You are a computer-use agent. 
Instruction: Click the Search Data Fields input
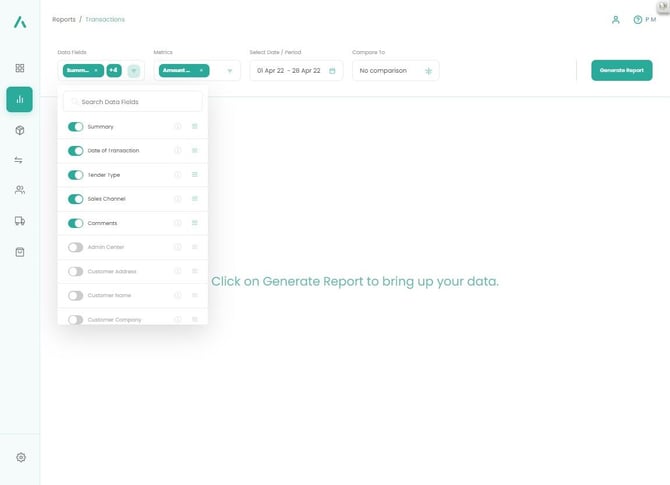pyautogui.click(x=133, y=102)
